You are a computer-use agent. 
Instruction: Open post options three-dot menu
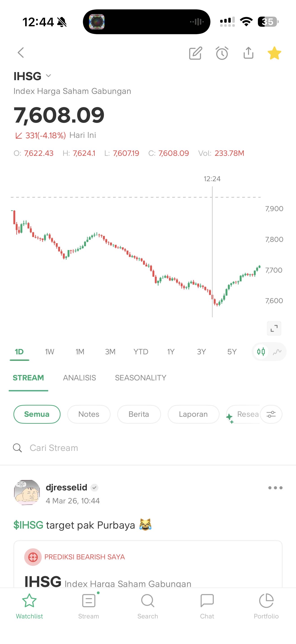click(x=275, y=488)
